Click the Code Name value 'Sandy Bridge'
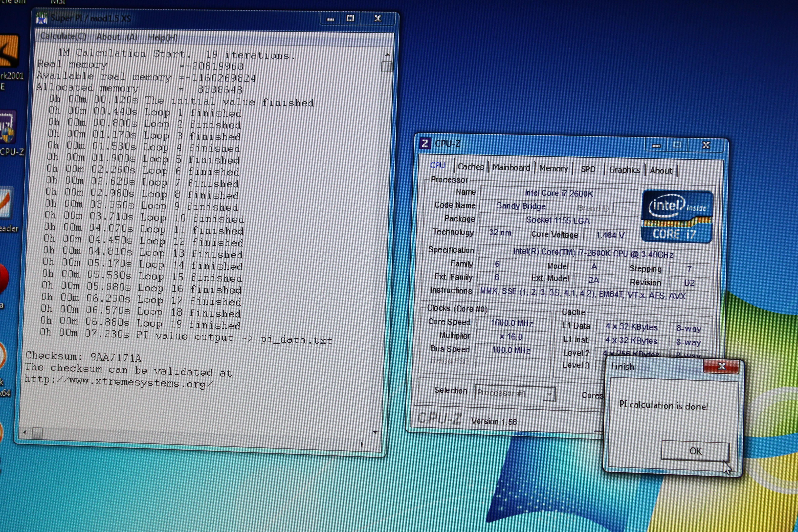Image resolution: width=798 pixels, height=532 pixels. [x=521, y=206]
